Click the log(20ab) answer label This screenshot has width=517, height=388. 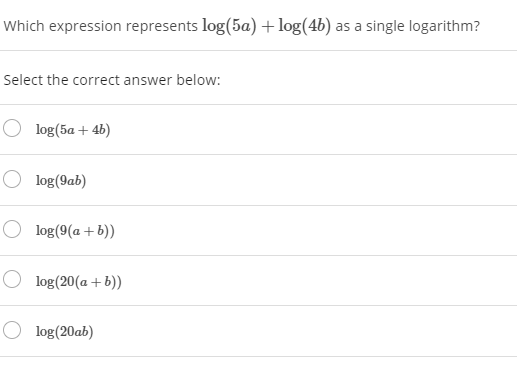coord(65,331)
